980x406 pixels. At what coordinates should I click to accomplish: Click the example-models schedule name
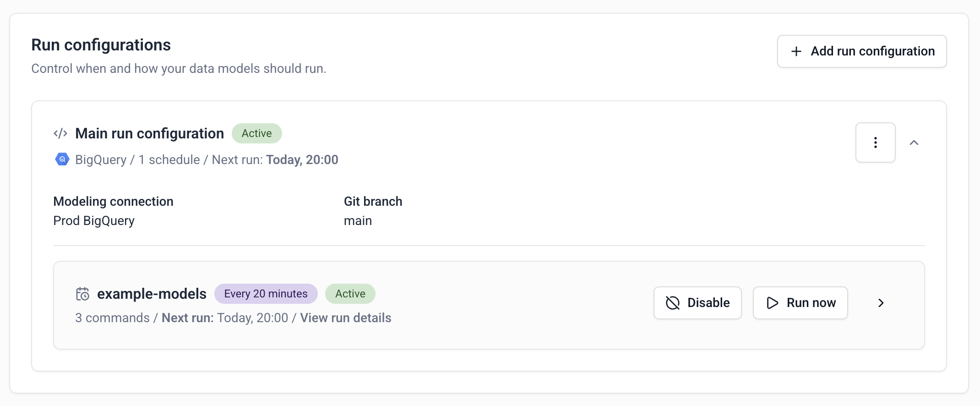tap(152, 294)
